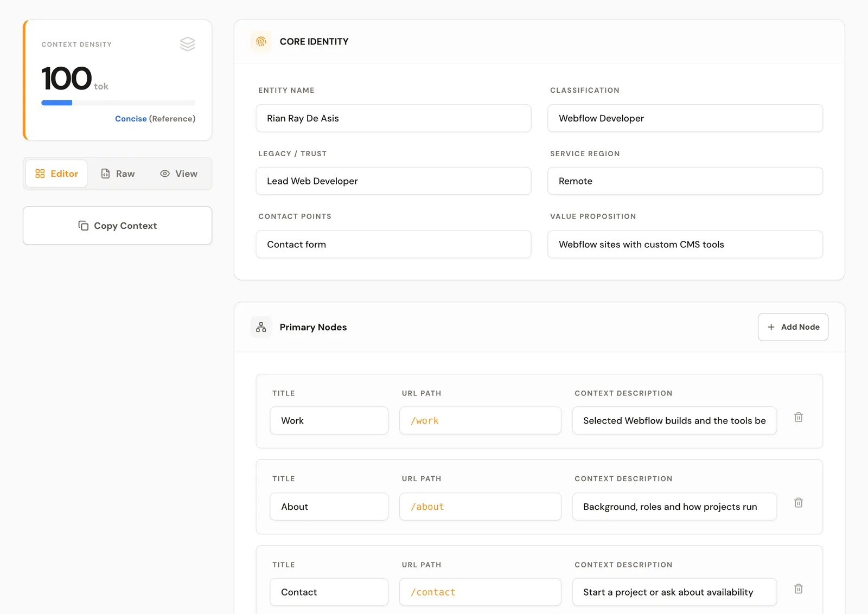Click the layers icon in Context Density card

[188, 44]
